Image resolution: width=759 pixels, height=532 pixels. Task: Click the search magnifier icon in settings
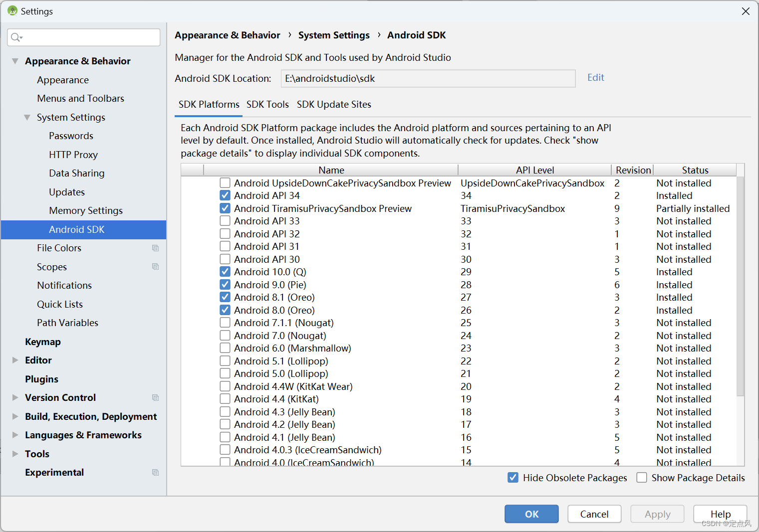(16, 37)
